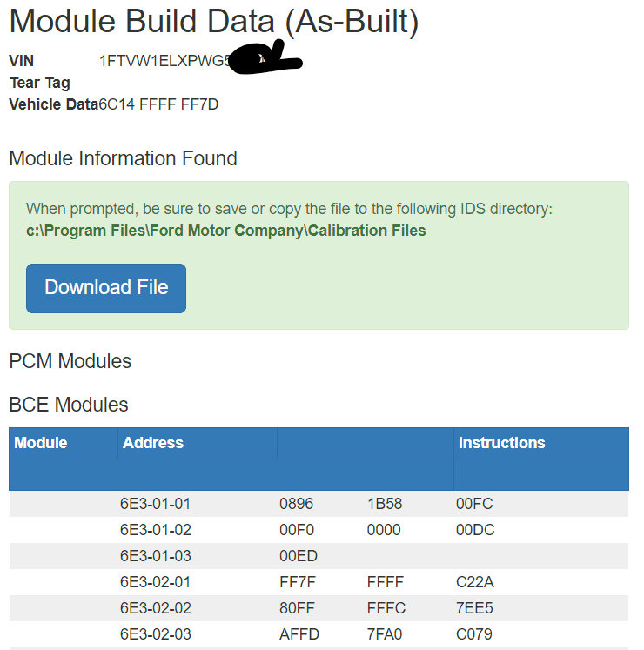Select the 6E3-02-01 address cell
Screen dimensions: 644x650
(x=155, y=582)
